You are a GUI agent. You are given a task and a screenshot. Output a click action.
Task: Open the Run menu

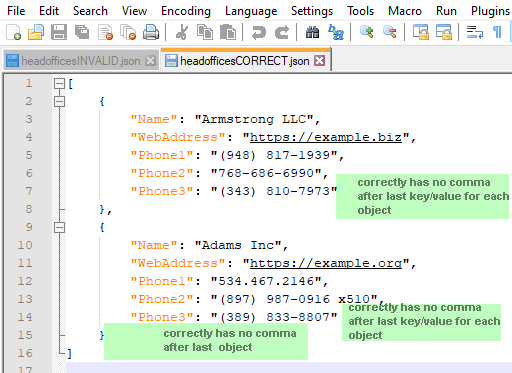coord(446,11)
